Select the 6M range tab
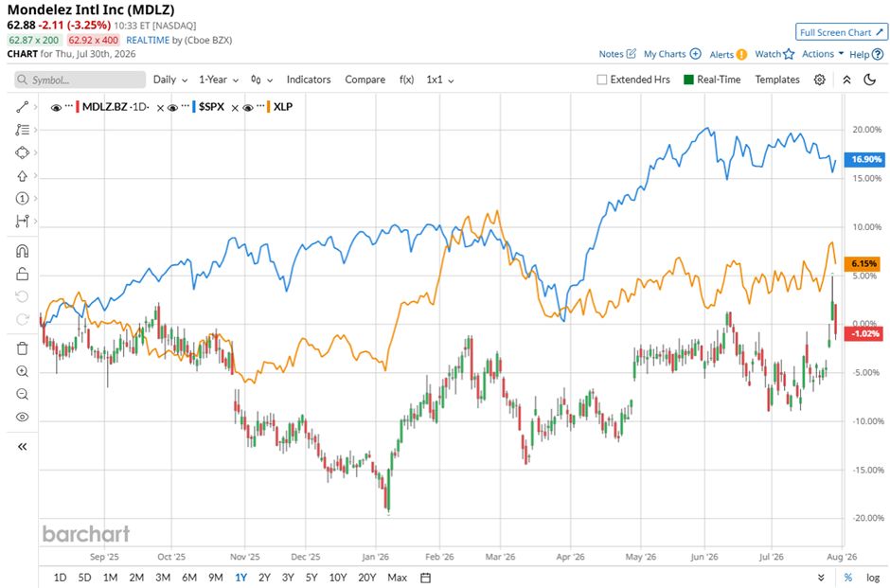 [189, 578]
